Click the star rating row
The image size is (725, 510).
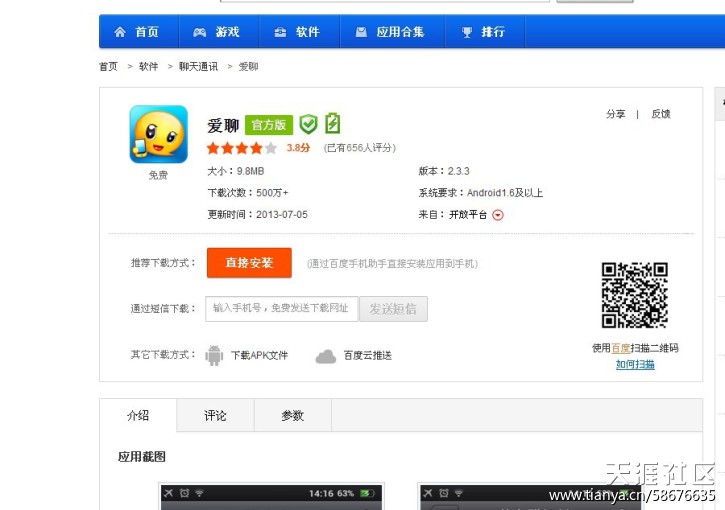coord(242,148)
